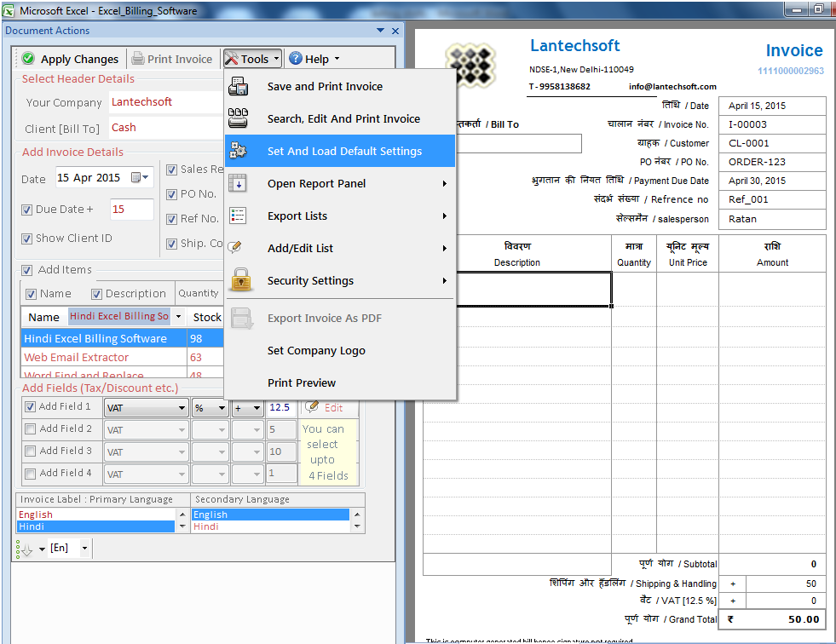Open the Help dropdown arrow

point(337,59)
